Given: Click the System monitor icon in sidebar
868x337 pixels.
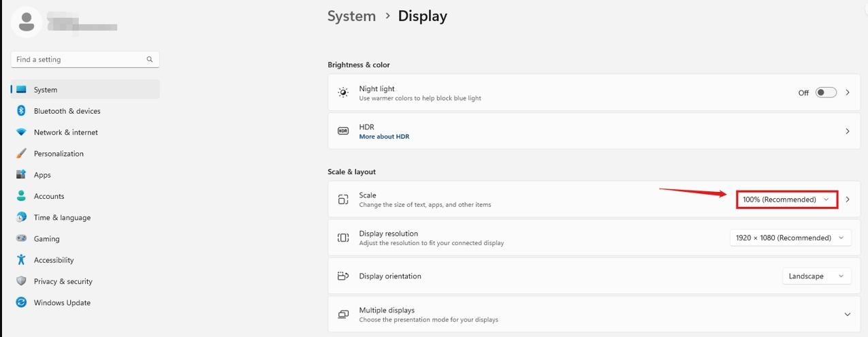Looking at the screenshot, I should [21, 89].
